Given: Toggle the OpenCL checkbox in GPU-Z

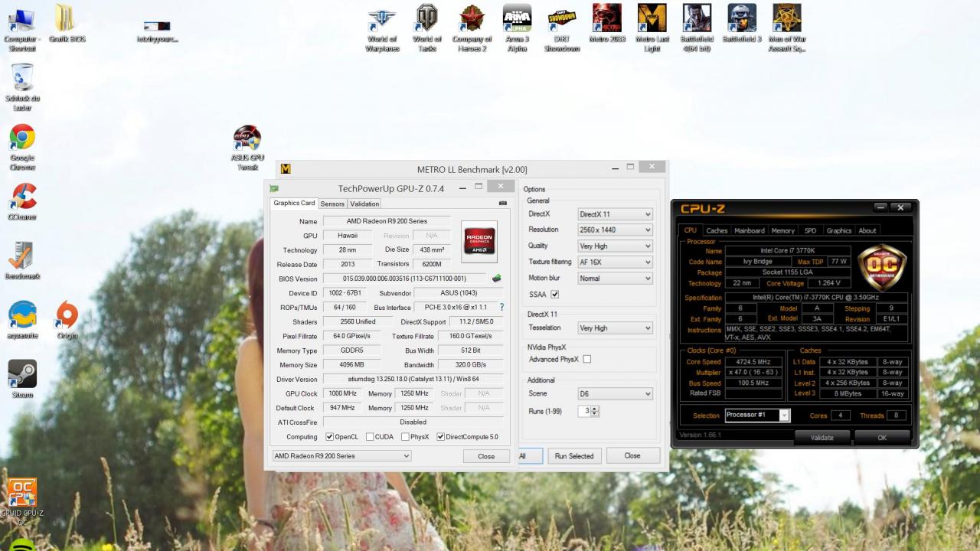Looking at the screenshot, I should pos(330,437).
